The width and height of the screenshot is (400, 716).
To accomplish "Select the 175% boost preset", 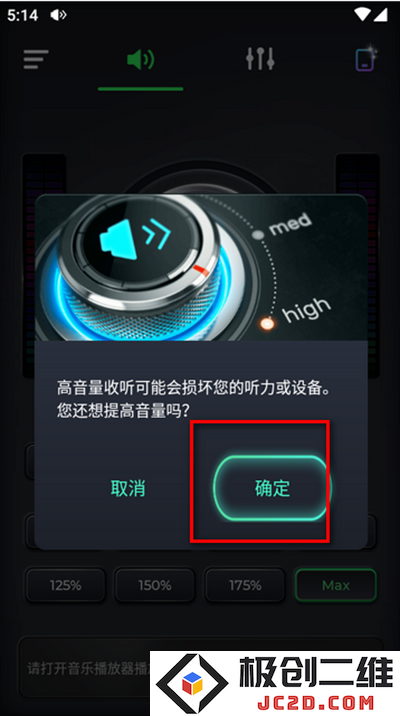I will click(245, 585).
